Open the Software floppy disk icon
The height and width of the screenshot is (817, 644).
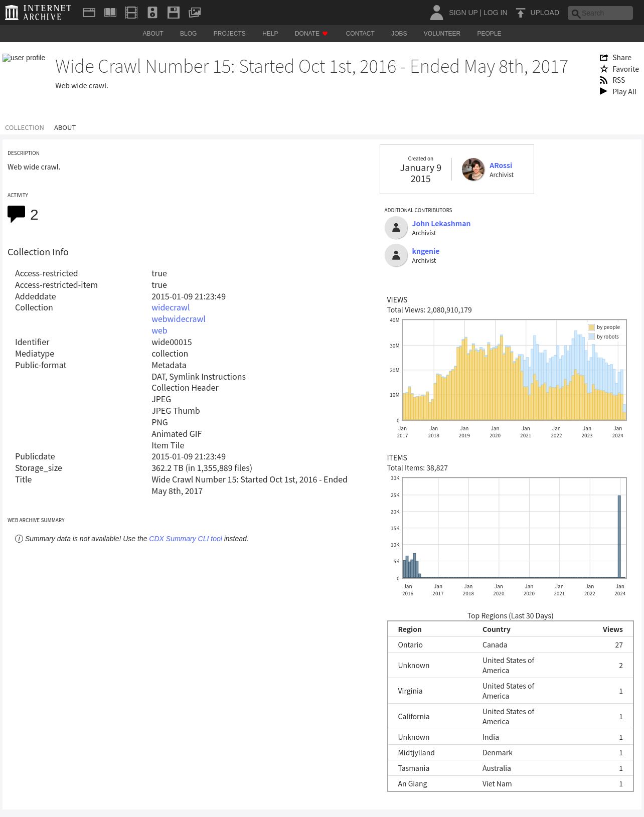pyautogui.click(x=174, y=13)
